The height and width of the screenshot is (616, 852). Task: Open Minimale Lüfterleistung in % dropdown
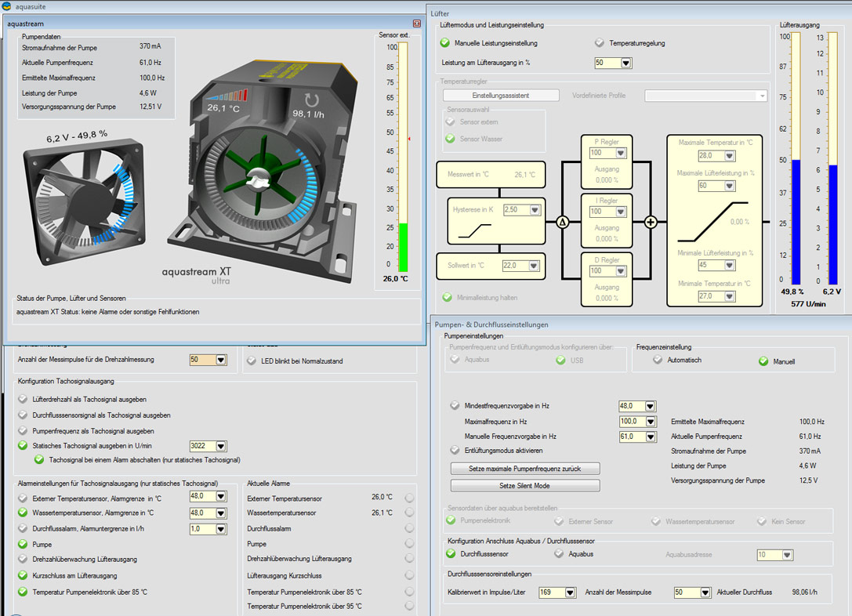coord(730,265)
